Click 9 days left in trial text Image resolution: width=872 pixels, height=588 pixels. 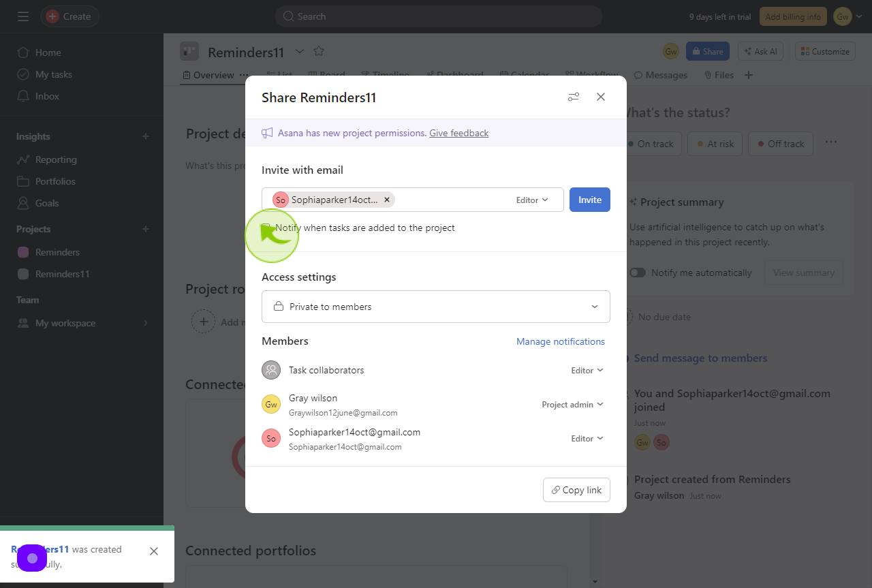[721, 16]
